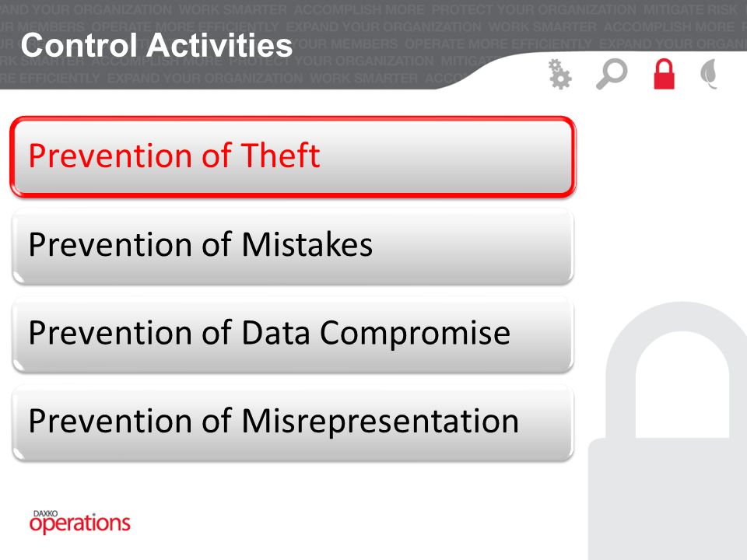Click the word Data in third box

tap(275, 332)
